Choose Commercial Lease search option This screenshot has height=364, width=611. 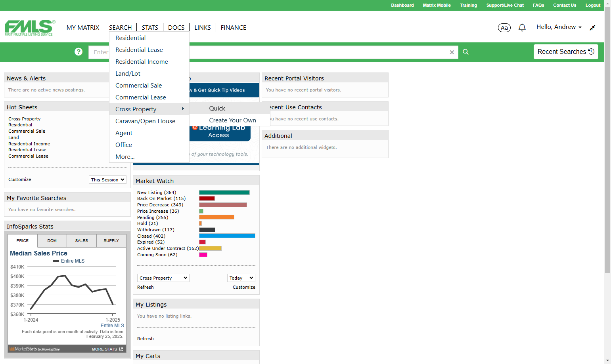(149, 97)
